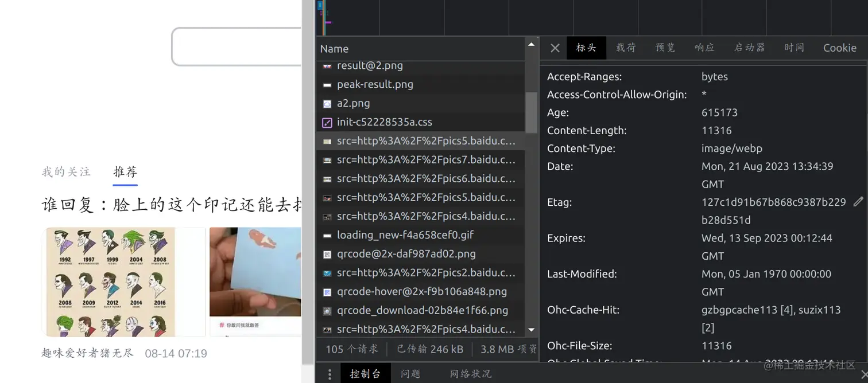
Task: Click the X to close the request details panel
Action: point(554,48)
